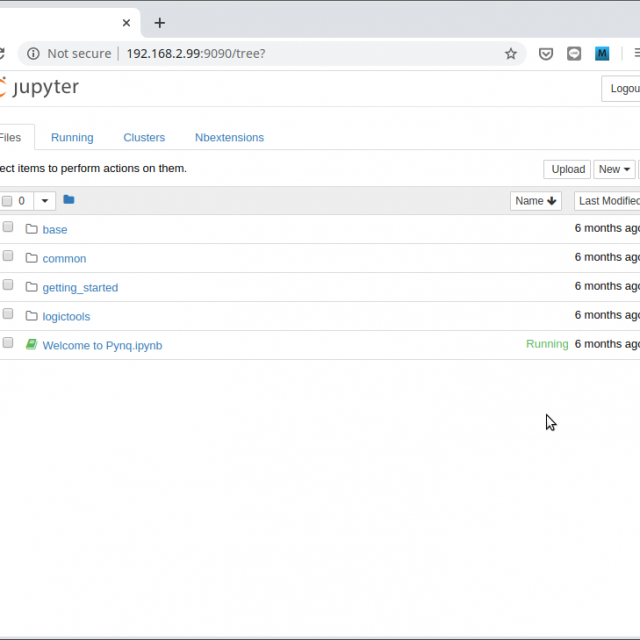This screenshot has width=640, height=640.
Task: Click the browser address bar
Action: coord(300,54)
